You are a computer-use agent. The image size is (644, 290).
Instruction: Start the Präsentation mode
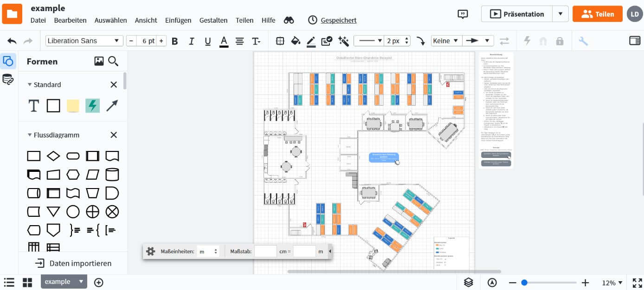click(x=517, y=14)
